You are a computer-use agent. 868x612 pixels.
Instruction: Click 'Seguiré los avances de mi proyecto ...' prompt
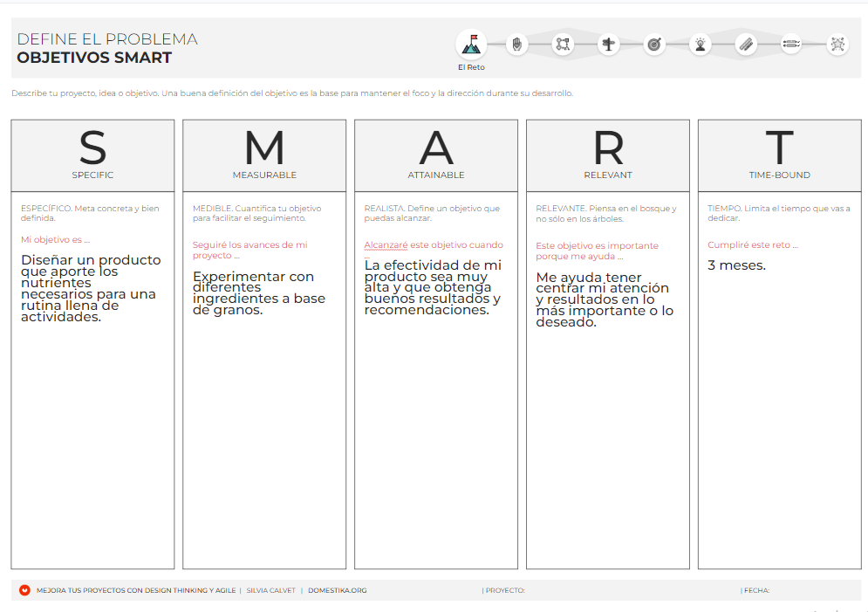[x=249, y=250]
